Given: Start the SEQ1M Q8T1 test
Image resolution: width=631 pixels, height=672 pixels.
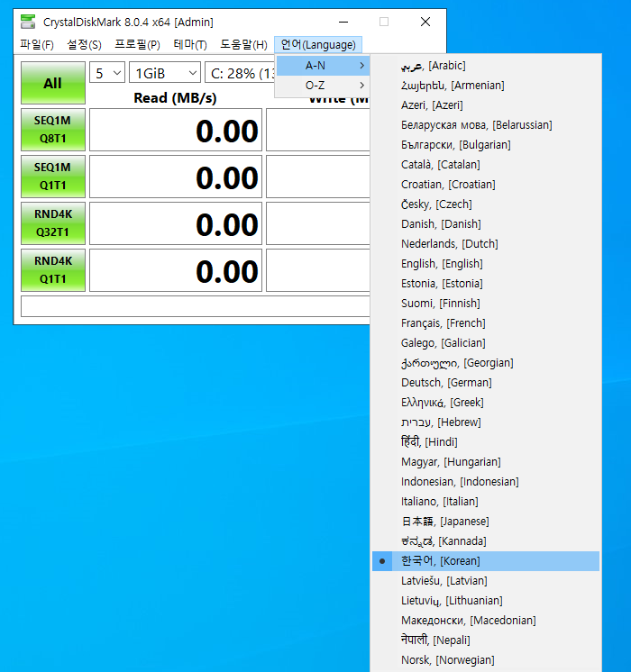Looking at the screenshot, I should (x=53, y=130).
